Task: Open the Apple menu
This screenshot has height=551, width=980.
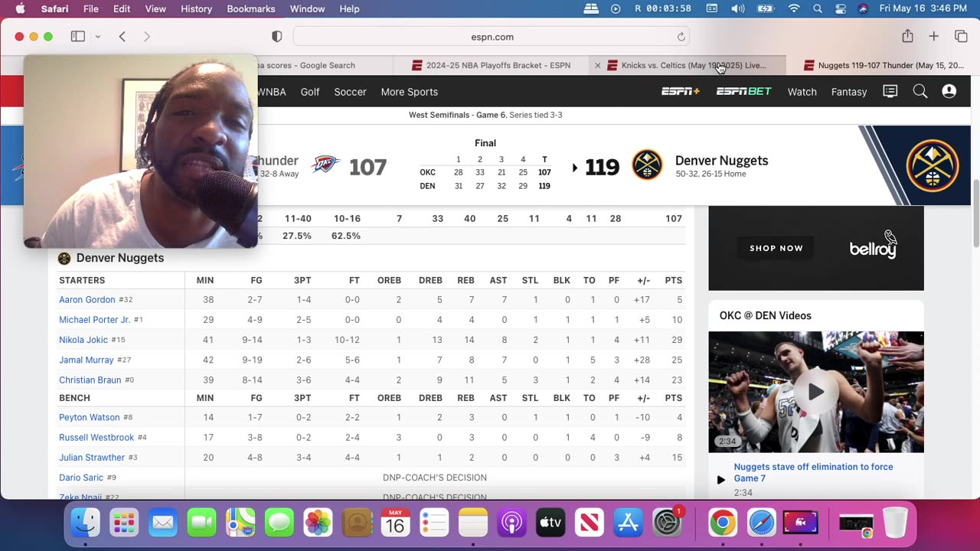Action: coord(20,8)
